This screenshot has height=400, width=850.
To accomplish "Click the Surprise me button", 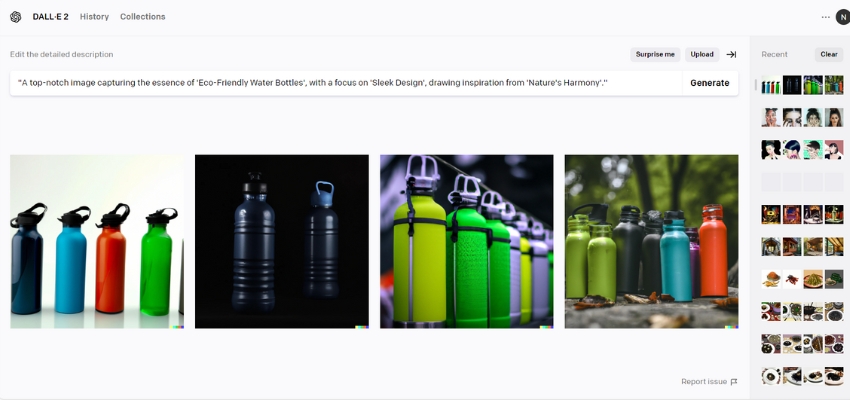I will coord(655,54).
